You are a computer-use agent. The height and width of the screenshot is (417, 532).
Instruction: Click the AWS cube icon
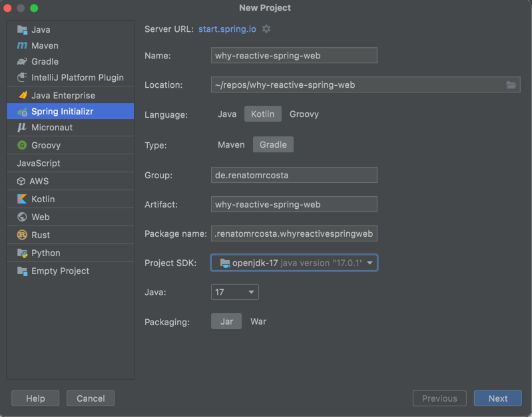21,182
